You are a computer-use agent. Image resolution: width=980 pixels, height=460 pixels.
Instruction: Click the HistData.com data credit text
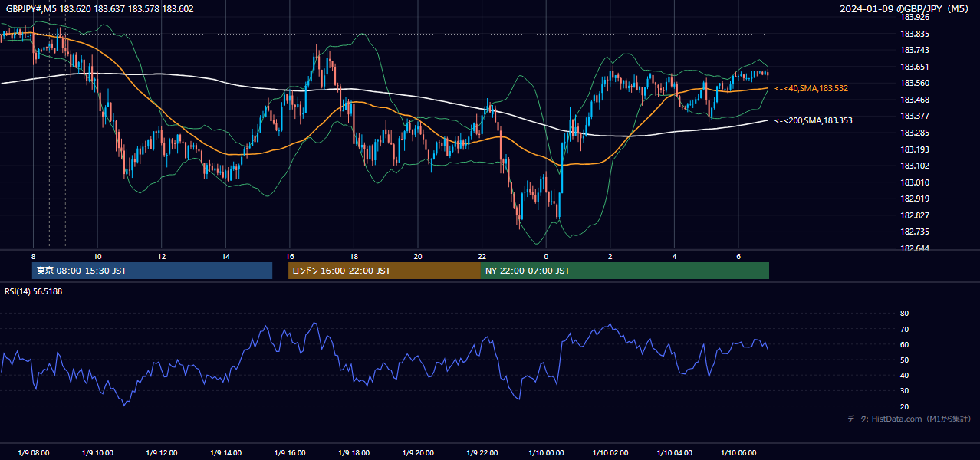pyautogui.click(x=909, y=419)
